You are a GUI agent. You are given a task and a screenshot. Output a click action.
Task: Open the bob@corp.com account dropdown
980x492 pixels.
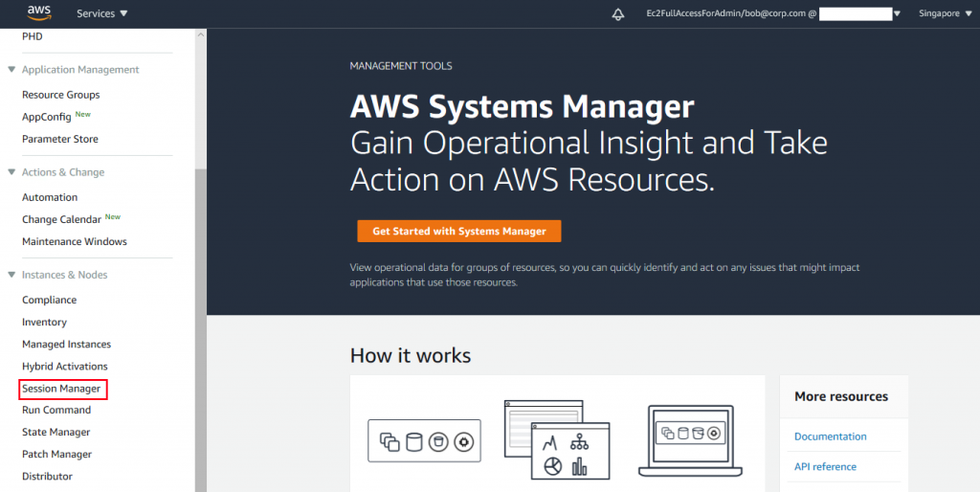[x=773, y=13]
